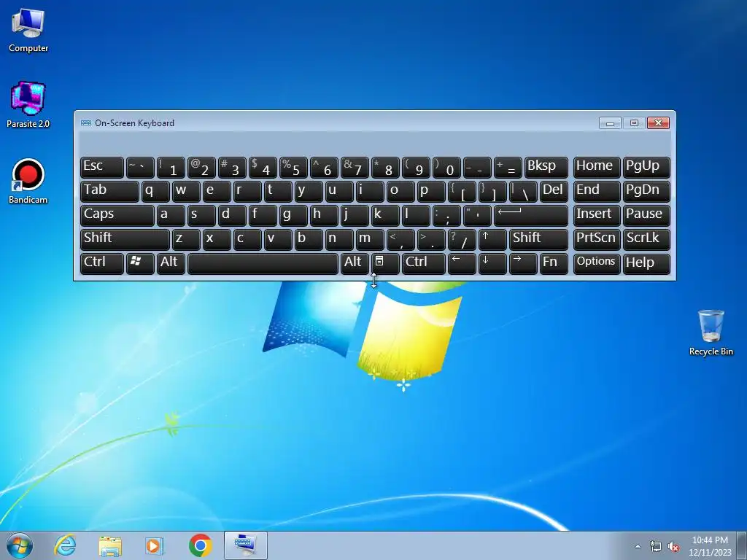Open the Options key settings

pyautogui.click(x=597, y=264)
